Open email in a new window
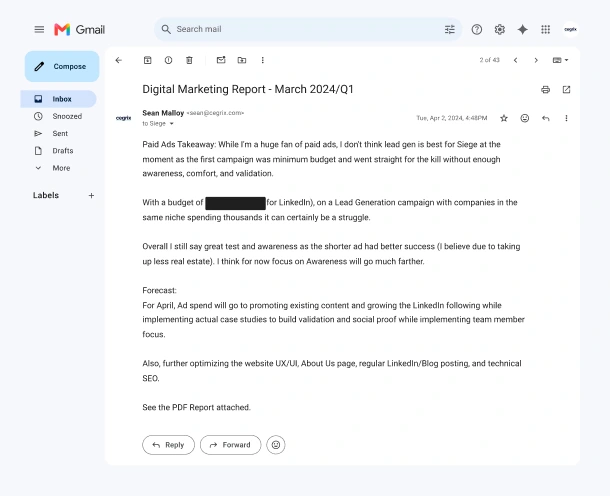Image resolution: width=610 pixels, height=496 pixels. pos(566,90)
